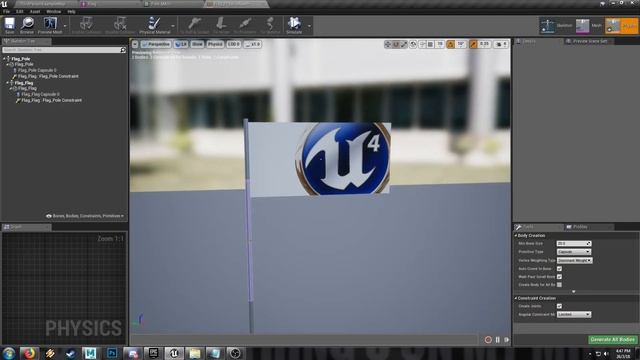Click the search icon in Skeleton Tree
The width and height of the screenshot is (640, 360).
tap(123, 50)
